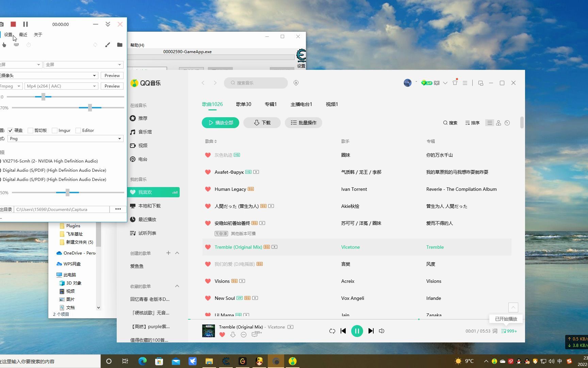Open QQ音乐 main menu hamburger icon
Viewport: 588px width, 368px height.
[x=465, y=83]
